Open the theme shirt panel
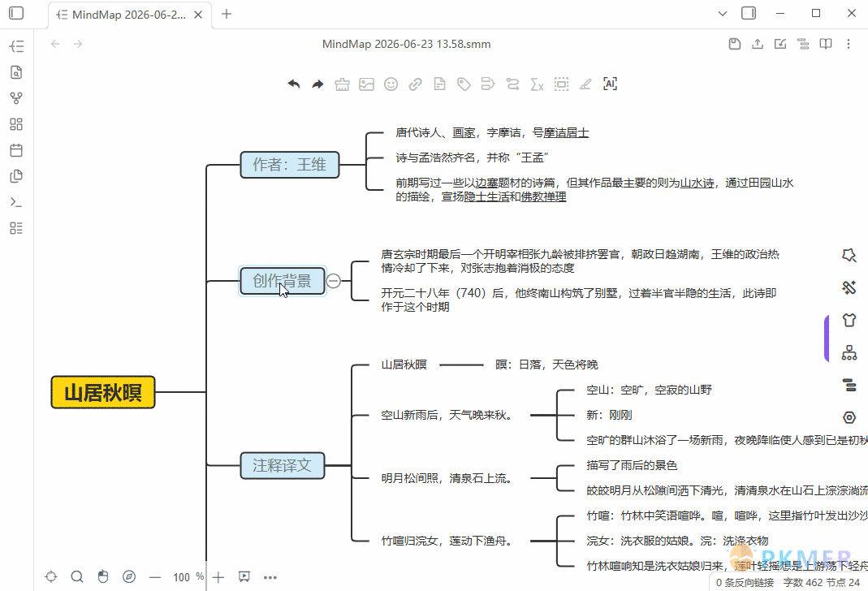868x591 pixels. click(x=849, y=320)
